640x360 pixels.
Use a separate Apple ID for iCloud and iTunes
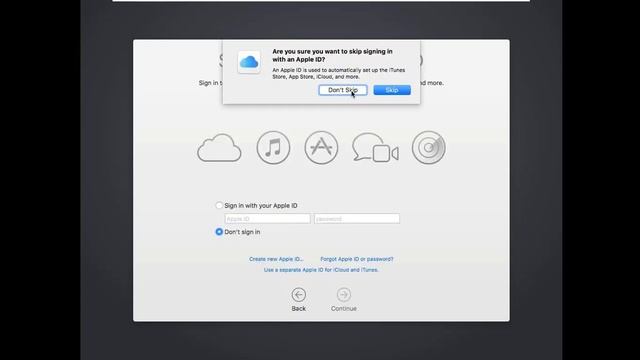pyautogui.click(x=321, y=270)
